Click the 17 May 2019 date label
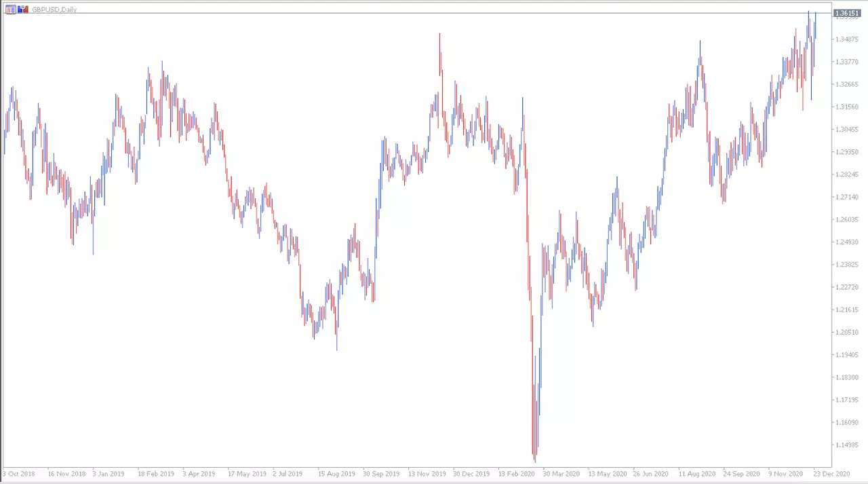 tap(248, 473)
